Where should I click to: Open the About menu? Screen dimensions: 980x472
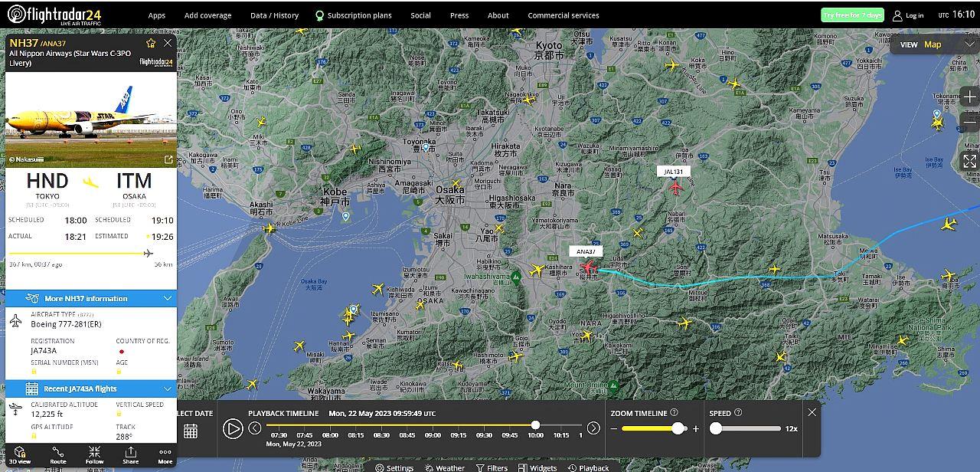(498, 15)
